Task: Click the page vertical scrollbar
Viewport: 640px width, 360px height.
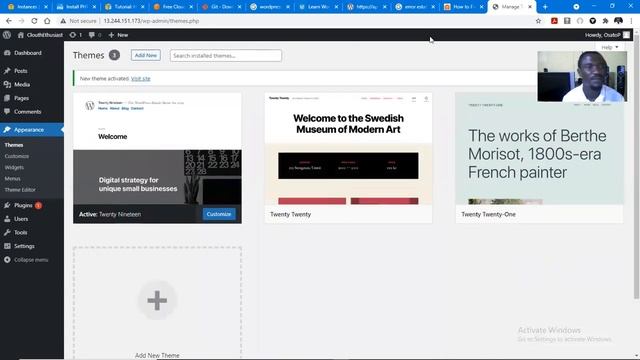Action: [636, 167]
